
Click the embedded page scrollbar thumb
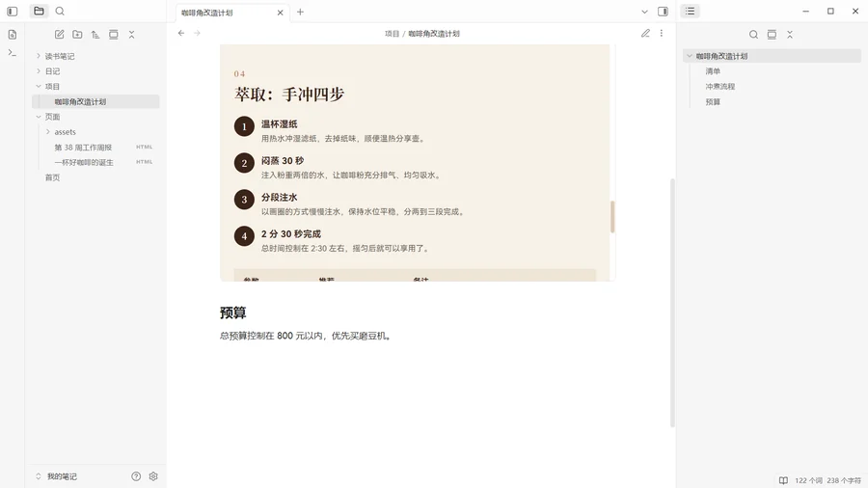(612, 217)
